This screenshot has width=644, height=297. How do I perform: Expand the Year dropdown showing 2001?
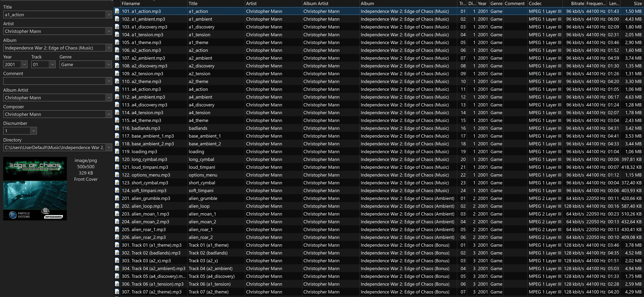coord(24,64)
